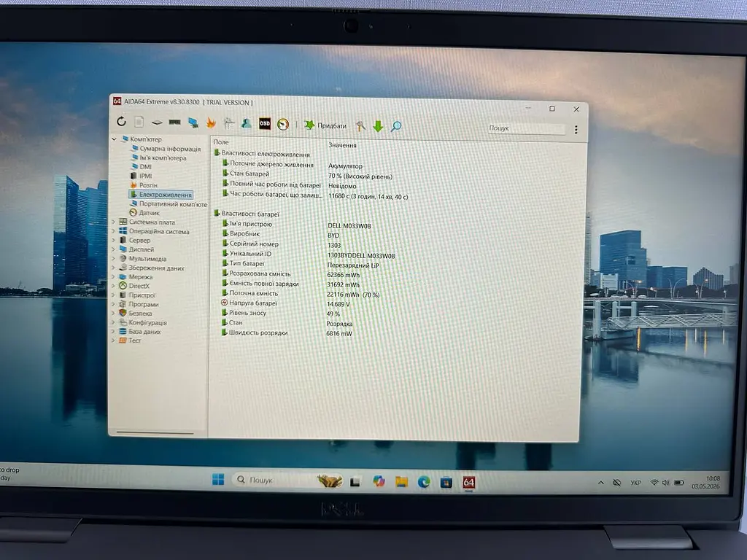Select the Поточне джерело живлення row
Viewport: 747px width, 560px height.
pos(292,165)
